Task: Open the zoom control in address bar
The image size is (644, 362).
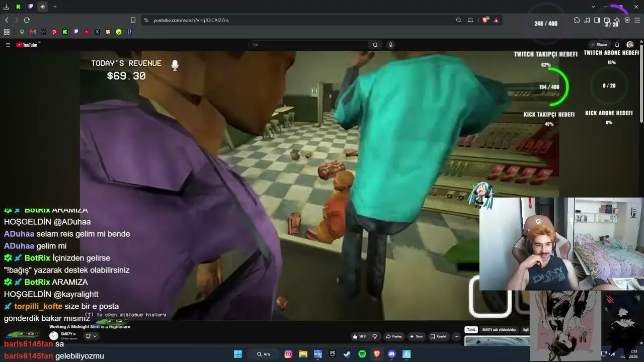Action: (459, 20)
